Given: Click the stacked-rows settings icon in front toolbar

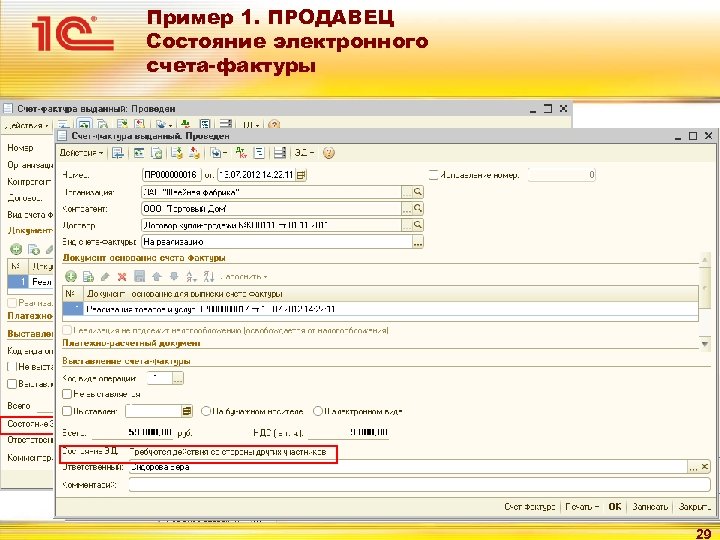Looking at the screenshot, I should (280, 153).
